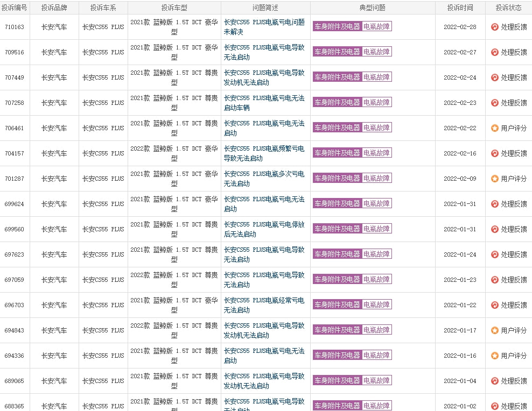Click 处理反馈 status text in row 709516
Viewport: 532px width, 411px height.
(x=514, y=52)
